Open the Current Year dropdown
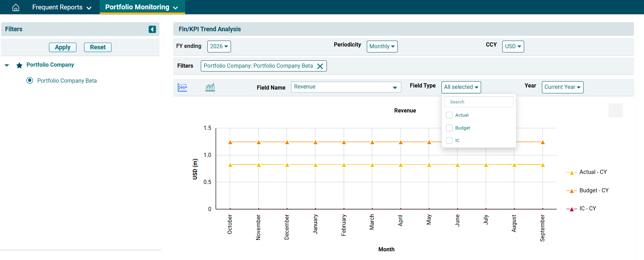Viewport: 644px width, 260px height. click(x=562, y=87)
